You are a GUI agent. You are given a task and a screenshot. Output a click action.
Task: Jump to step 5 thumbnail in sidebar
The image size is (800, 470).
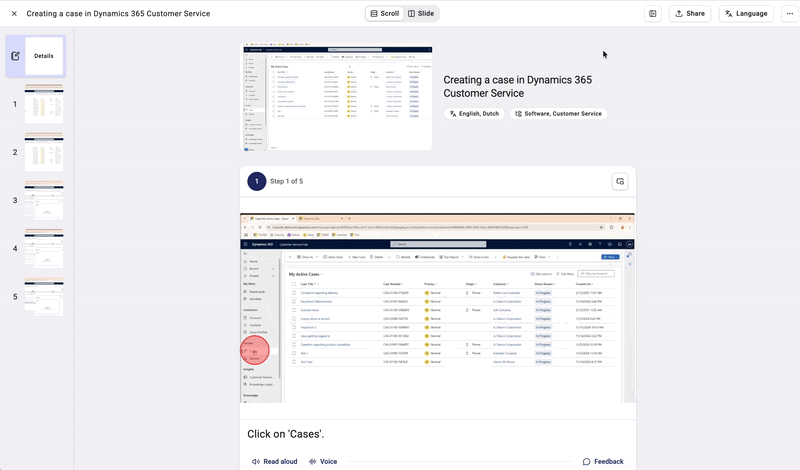coord(44,296)
